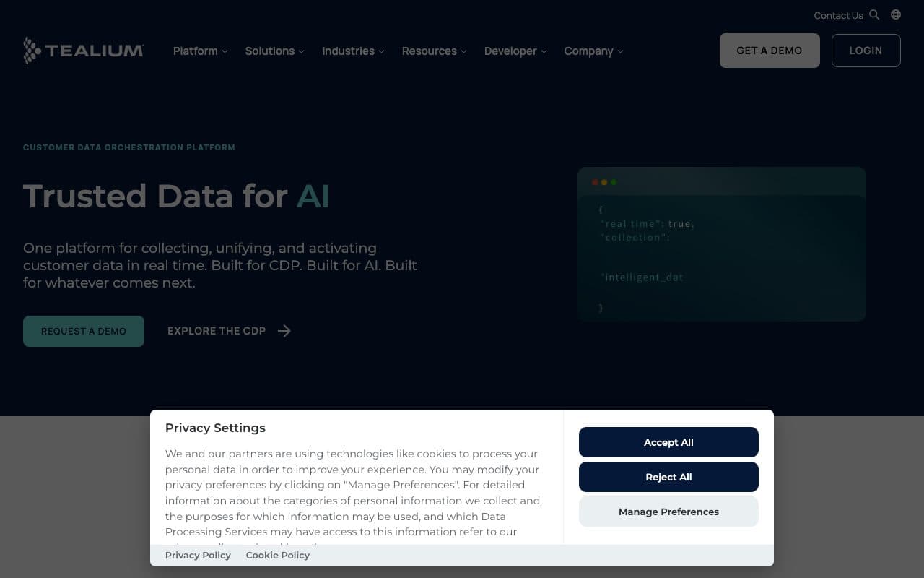Click the "collection": code line
This screenshot has width=924, height=578.
pos(635,237)
